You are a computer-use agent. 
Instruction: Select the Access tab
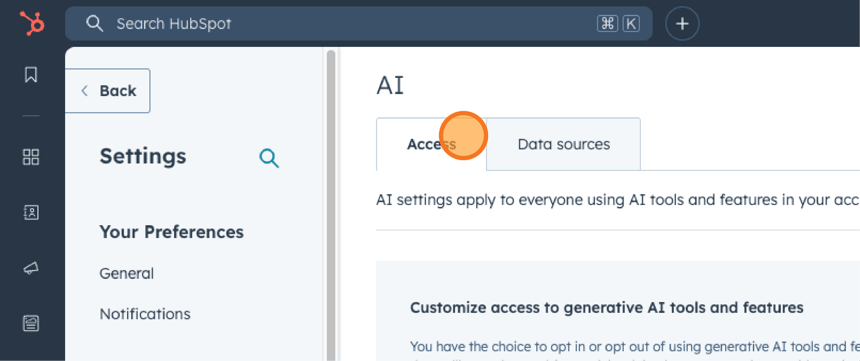click(x=431, y=144)
